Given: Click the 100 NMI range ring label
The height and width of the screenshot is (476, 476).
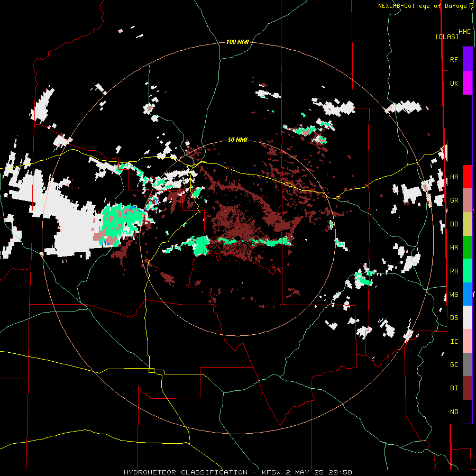Looking at the screenshot, I should pos(237,42).
